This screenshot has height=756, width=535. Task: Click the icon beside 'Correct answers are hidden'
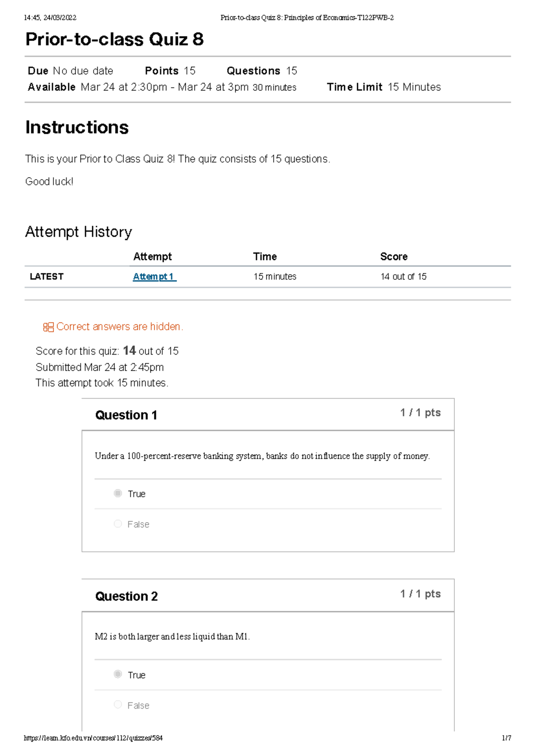point(48,327)
